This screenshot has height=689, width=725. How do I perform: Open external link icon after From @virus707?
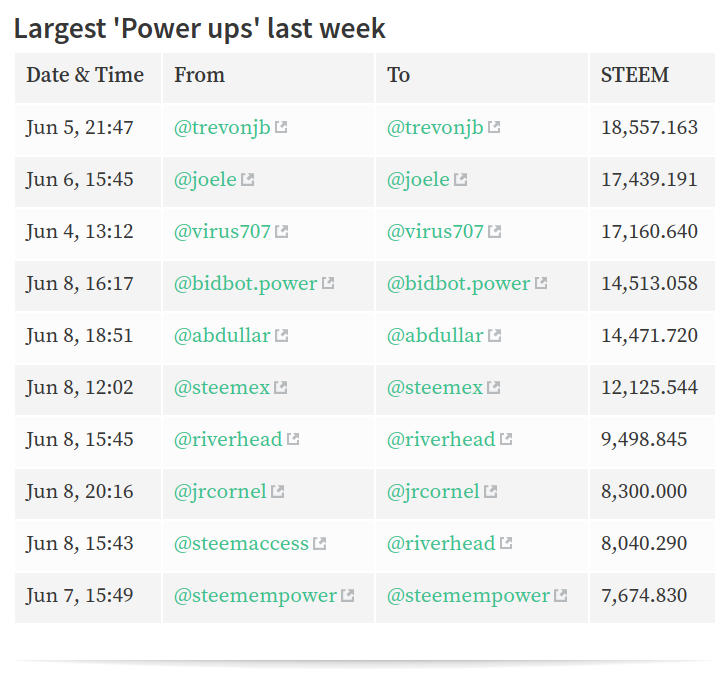tap(282, 231)
